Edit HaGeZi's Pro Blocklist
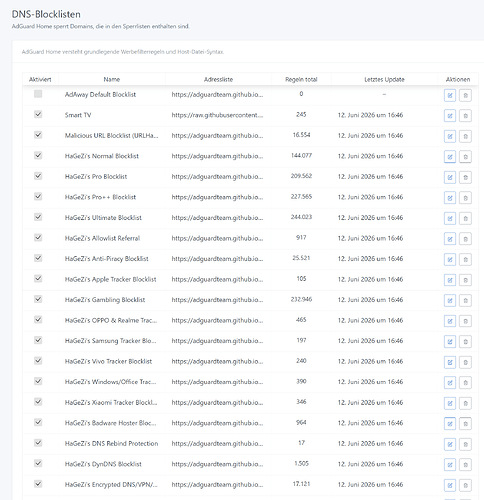 click(x=450, y=177)
